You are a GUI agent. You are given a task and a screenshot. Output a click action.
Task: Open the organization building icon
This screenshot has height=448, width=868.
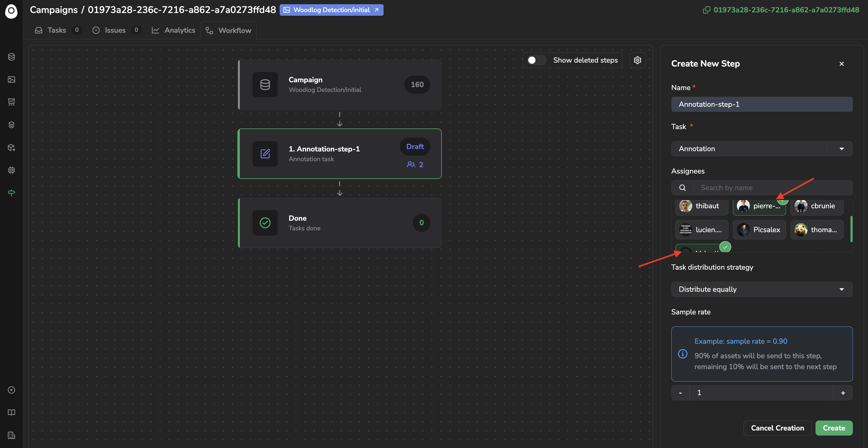click(11, 436)
